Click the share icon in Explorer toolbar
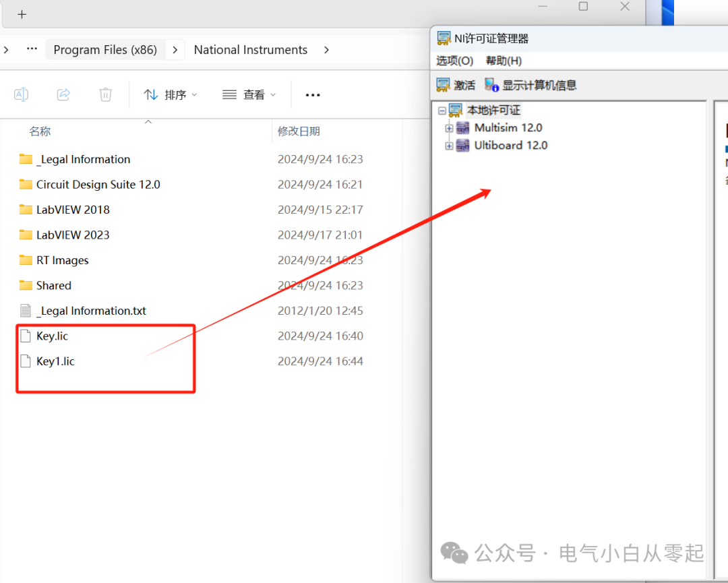Image resolution: width=728 pixels, height=583 pixels. 63,94
